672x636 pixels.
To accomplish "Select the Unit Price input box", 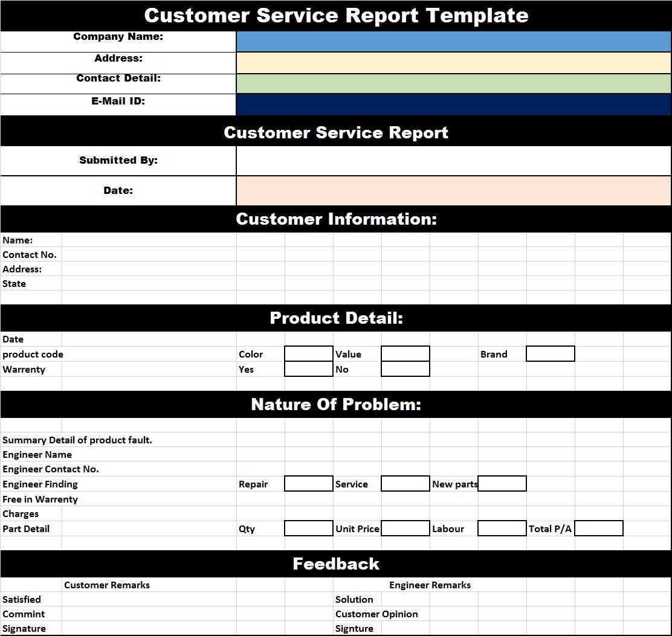I will [405, 528].
